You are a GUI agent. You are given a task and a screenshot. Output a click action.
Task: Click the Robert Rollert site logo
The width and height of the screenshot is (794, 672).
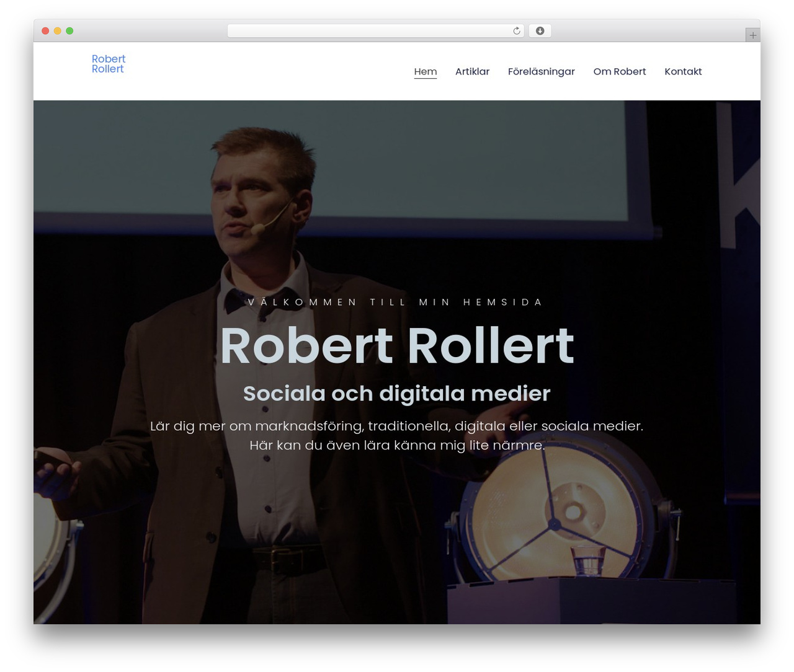(109, 64)
